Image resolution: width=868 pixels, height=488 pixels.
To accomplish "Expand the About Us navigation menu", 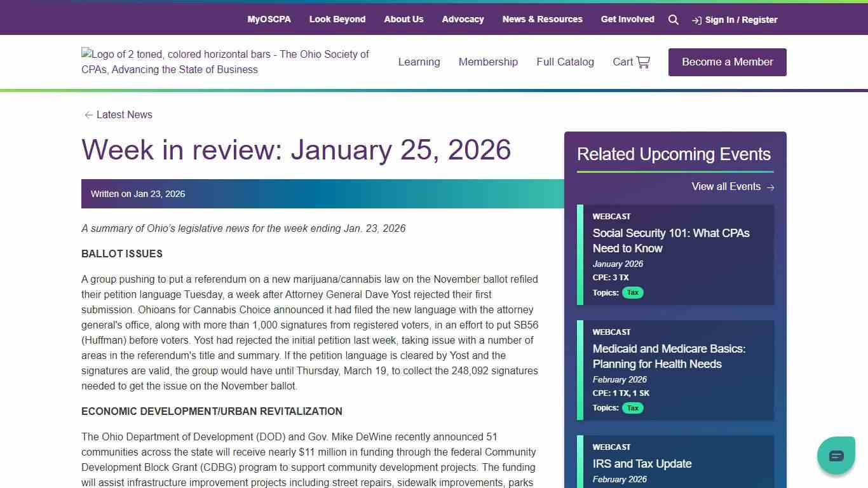I will pos(403,19).
